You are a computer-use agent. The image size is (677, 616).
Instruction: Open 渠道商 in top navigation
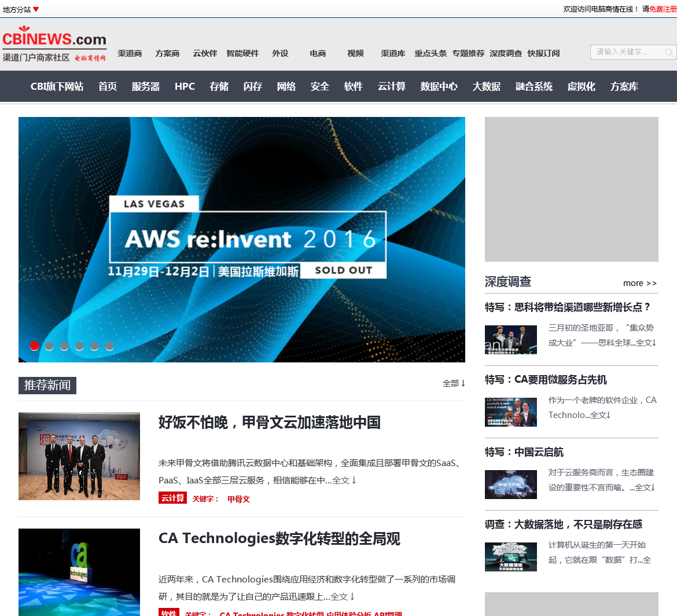[130, 53]
